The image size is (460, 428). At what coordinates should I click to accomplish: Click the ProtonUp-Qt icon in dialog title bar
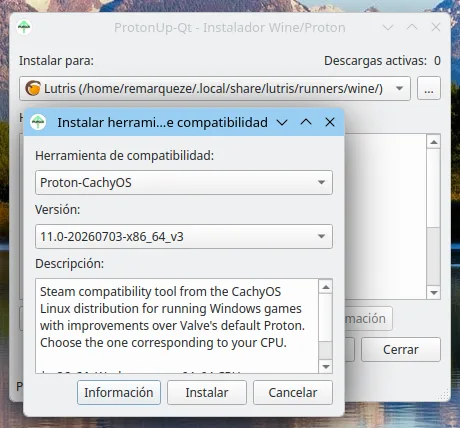[x=38, y=122]
